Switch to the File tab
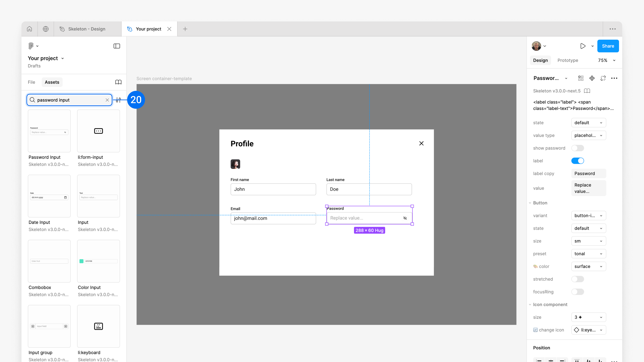644x362 pixels. coord(32,82)
